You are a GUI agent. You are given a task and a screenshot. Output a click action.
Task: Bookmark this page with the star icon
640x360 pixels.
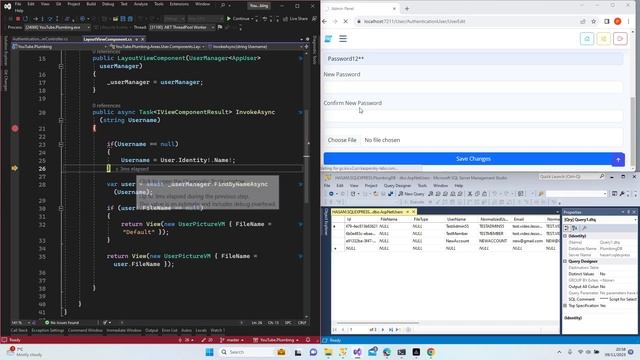(x=594, y=21)
